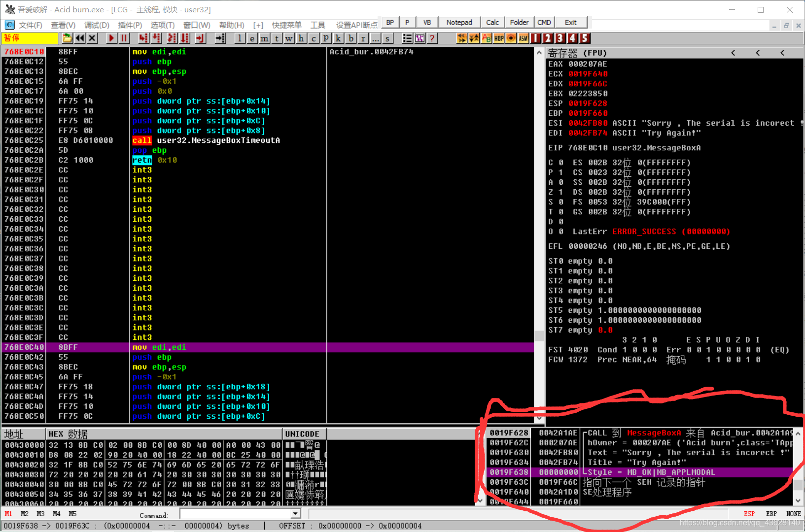Screen dimensions: 805x532
Task: Click the Go to address arrow icon
Action: pyautogui.click(x=220, y=38)
